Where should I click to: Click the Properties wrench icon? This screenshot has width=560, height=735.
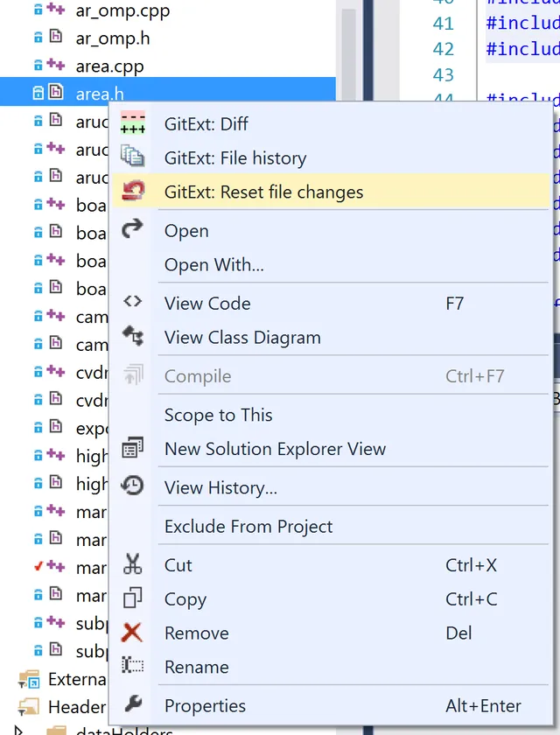tap(133, 705)
